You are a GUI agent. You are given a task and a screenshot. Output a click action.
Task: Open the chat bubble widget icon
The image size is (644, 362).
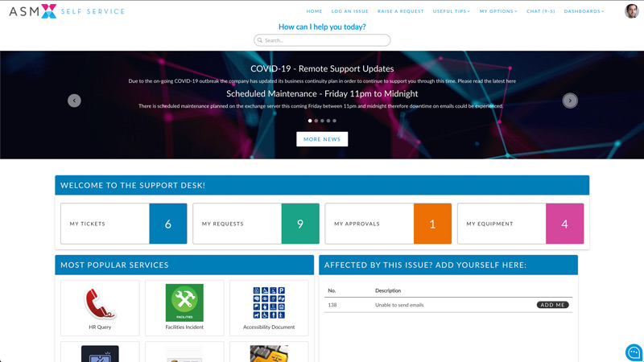point(634,352)
